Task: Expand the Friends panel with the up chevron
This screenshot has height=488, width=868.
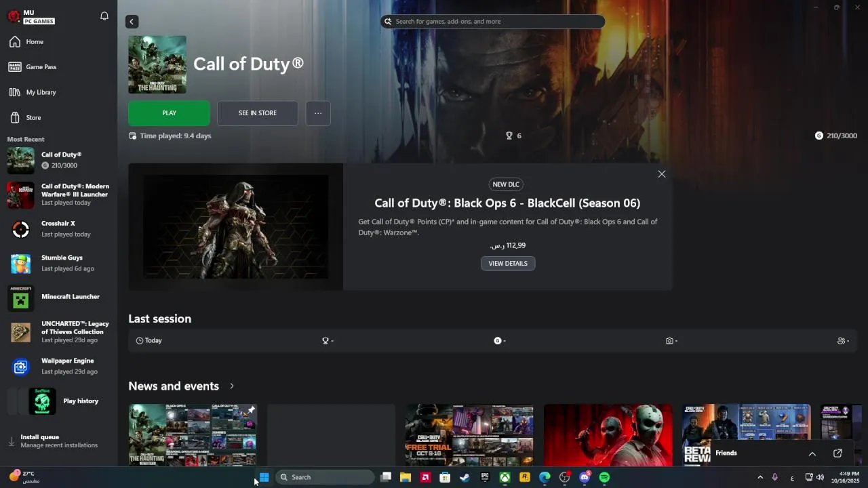Action: [812, 453]
